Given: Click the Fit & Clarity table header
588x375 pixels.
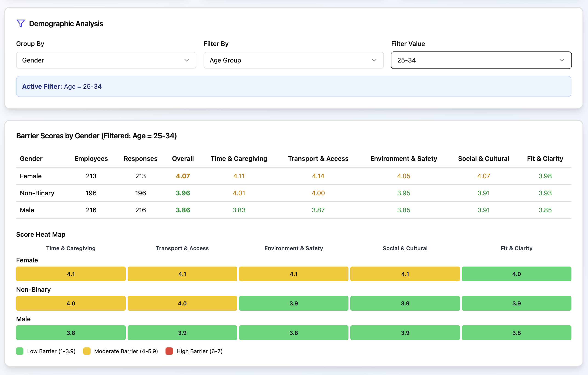Looking at the screenshot, I should pyautogui.click(x=545, y=159).
